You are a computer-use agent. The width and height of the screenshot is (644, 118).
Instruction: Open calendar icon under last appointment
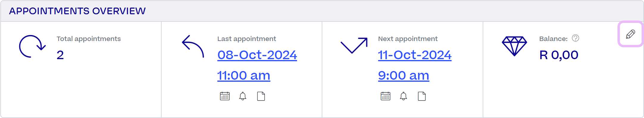(225, 96)
